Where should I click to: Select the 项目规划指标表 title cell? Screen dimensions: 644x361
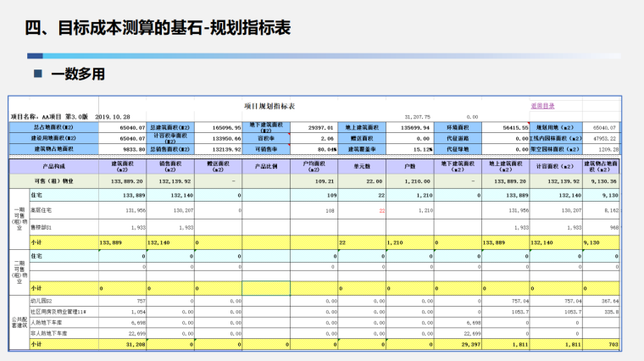click(x=266, y=106)
